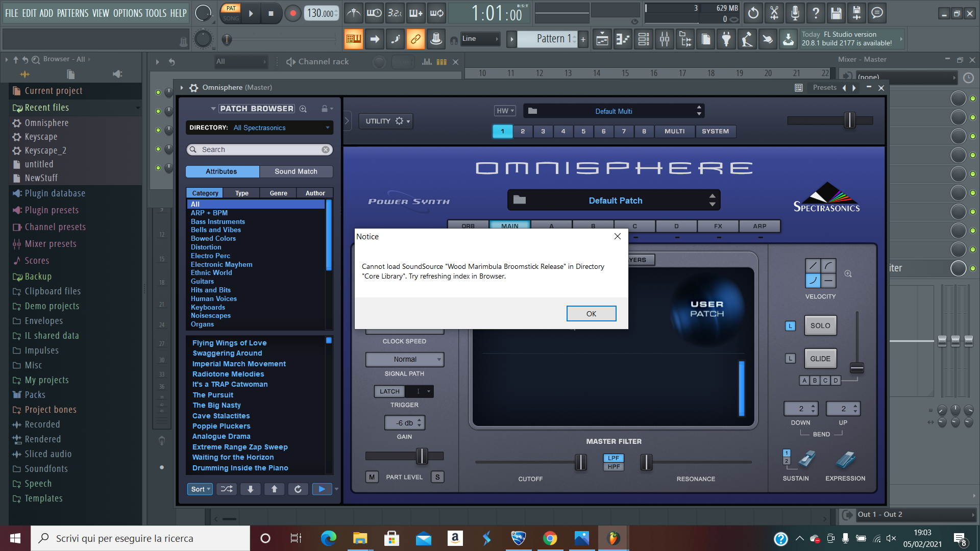
Task: Toggle the link icon in toolbar
Action: 415,39
